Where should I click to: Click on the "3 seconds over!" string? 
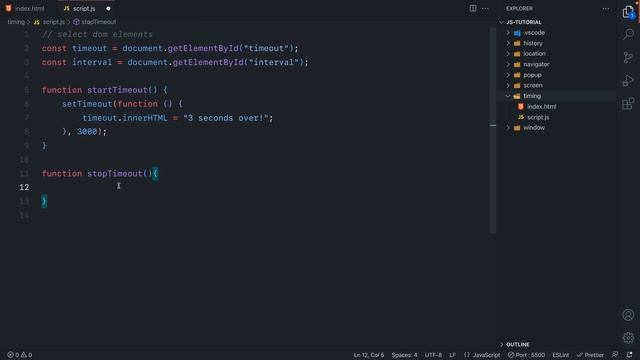[226, 118]
